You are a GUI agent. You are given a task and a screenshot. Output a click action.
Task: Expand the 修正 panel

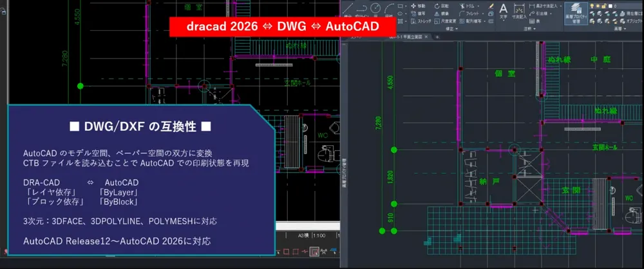[452, 29]
